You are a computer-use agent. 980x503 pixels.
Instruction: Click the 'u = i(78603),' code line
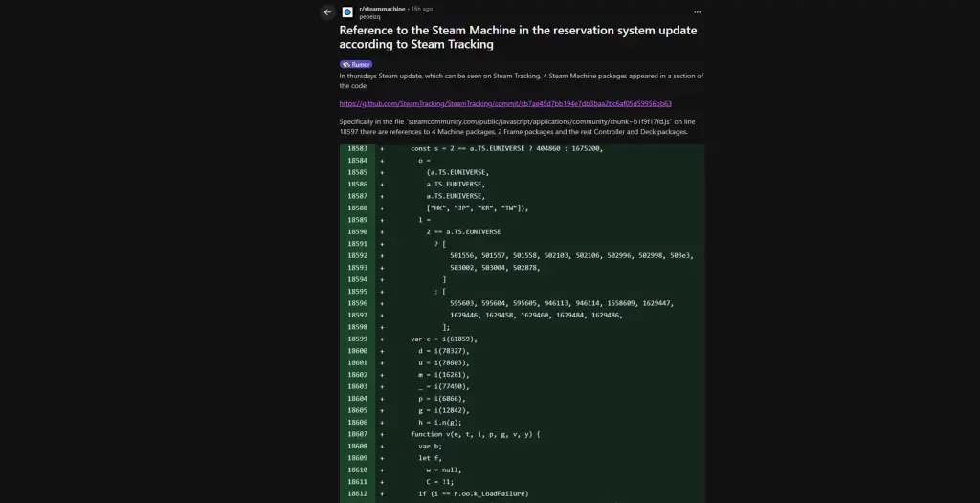444,362
